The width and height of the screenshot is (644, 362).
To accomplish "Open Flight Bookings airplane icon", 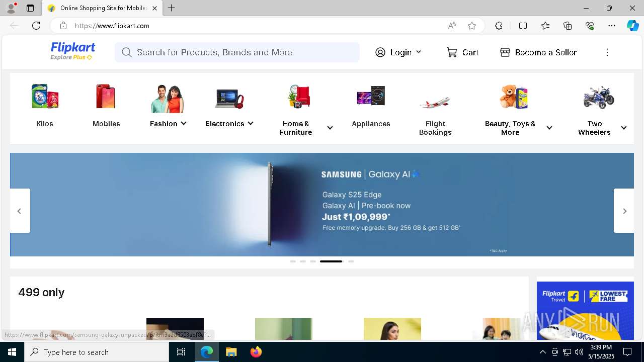I will (435, 102).
